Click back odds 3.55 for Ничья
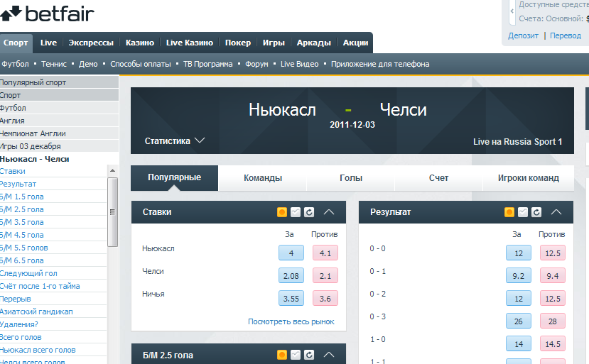This screenshot has width=589, height=364. [291, 298]
